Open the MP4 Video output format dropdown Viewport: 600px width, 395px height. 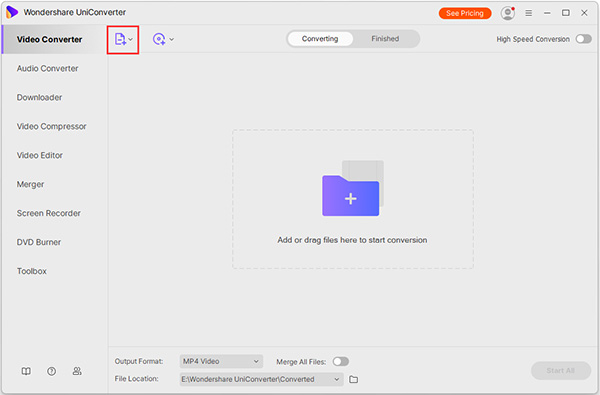pos(221,361)
